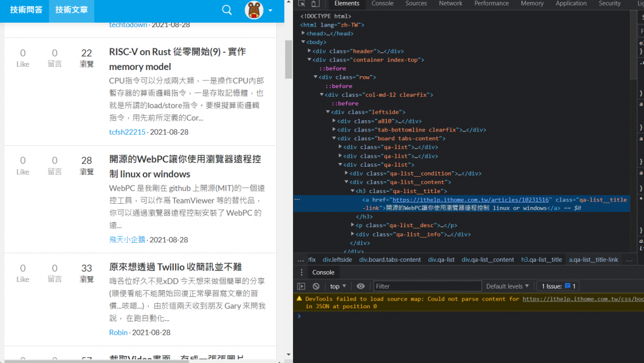Collapse the h3 qa-list__title node
The image size is (644, 363).
[352, 191]
